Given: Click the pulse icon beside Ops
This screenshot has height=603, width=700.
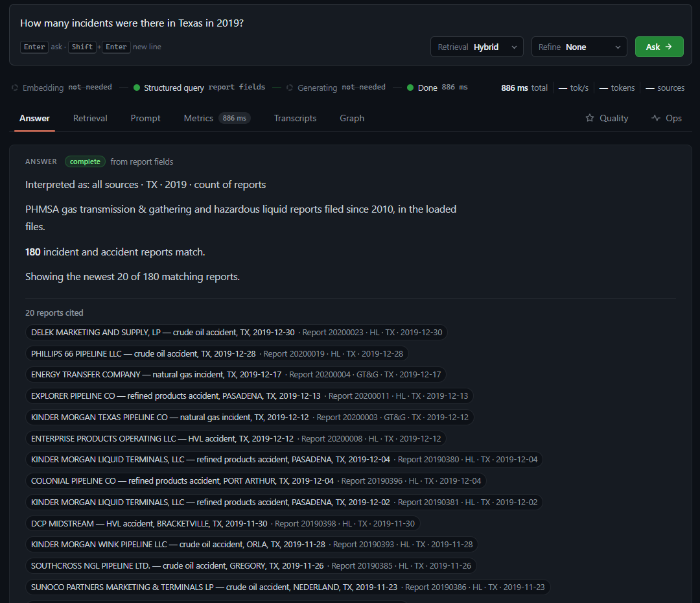Looking at the screenshot, I should 656,118.
